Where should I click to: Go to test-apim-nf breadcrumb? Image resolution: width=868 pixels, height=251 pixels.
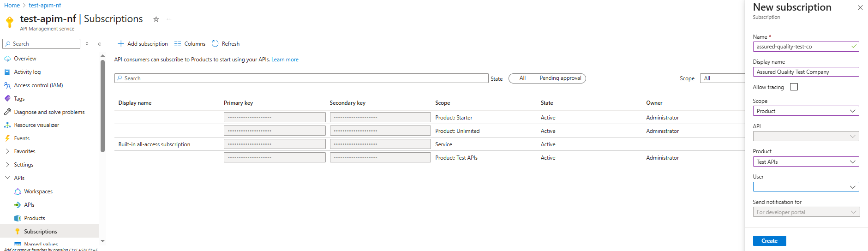(x=45, y=6)
